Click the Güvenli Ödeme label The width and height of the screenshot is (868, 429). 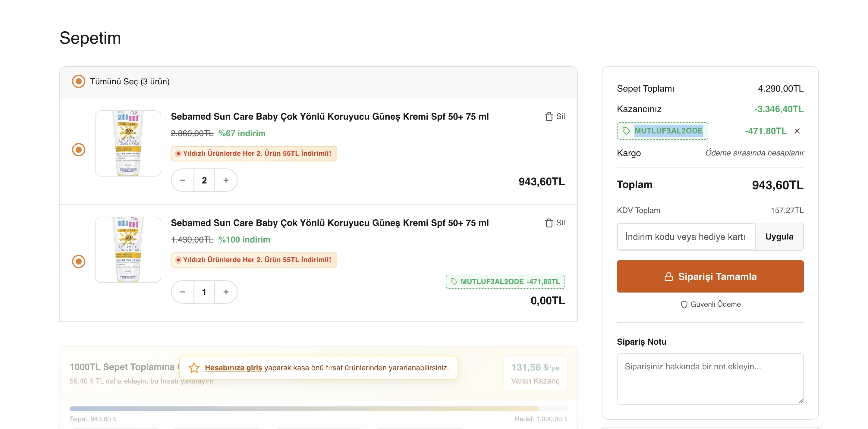click(x=715, y=304)
